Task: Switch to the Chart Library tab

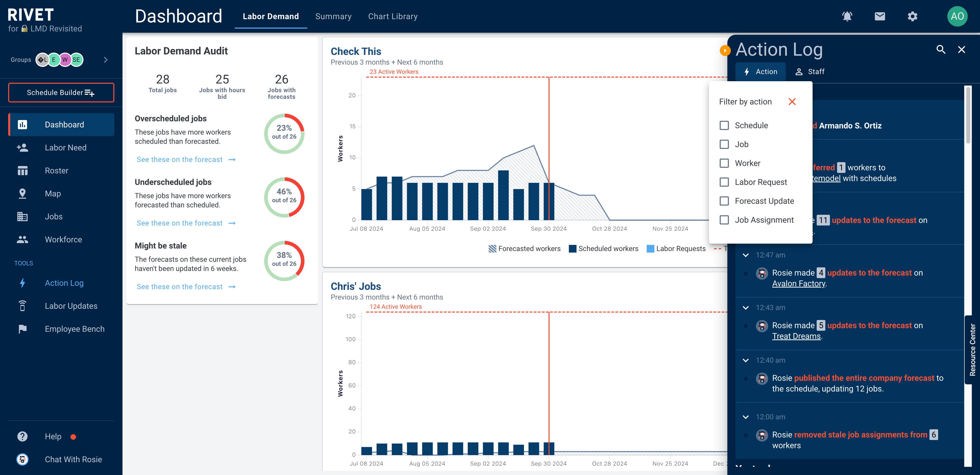Action: pyautogui.click(x=393, y=16)
